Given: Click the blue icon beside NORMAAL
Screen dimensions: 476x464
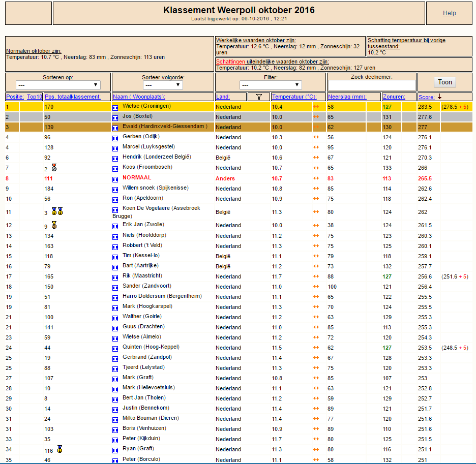Looking at the screenshot, I should 115,179.
